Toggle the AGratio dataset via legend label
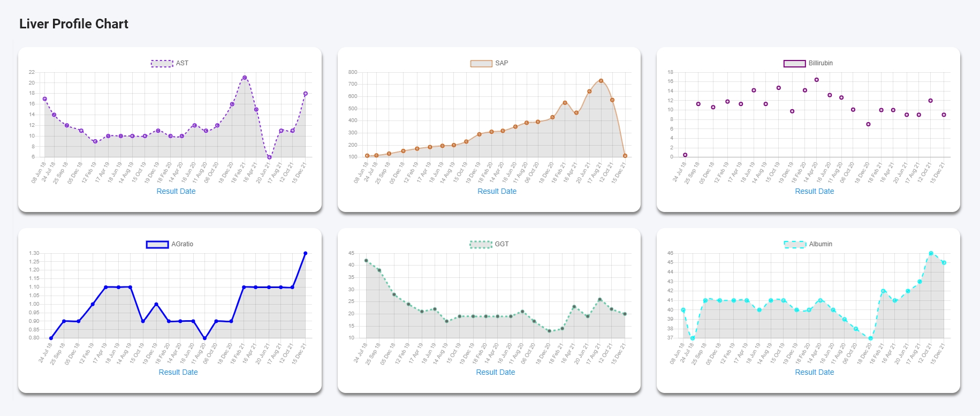The width and height of the screenshot is (980, 416). point(182,244)
